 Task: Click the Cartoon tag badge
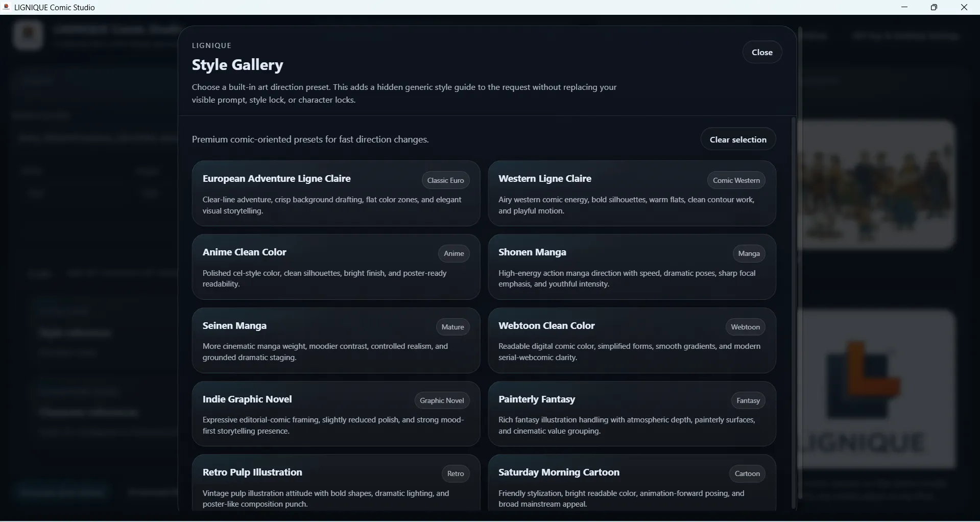click(747, 473)
